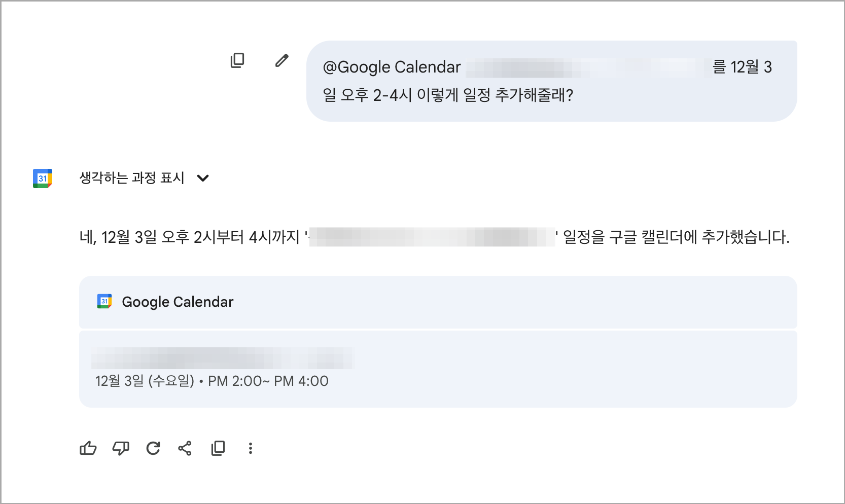Click the PM 2:00~ PM 4:00 time text
845x504 pixels.
point(268,381)
